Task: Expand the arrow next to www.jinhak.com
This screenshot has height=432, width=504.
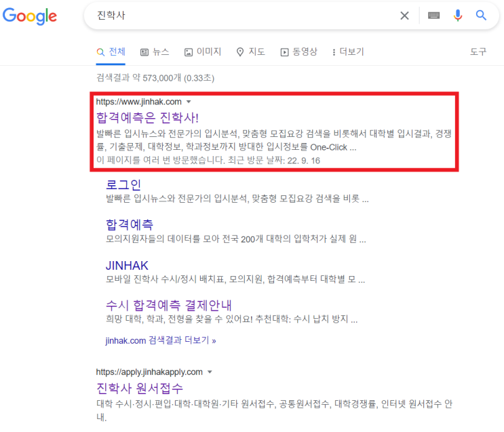Action: click(x=189, y=102)
